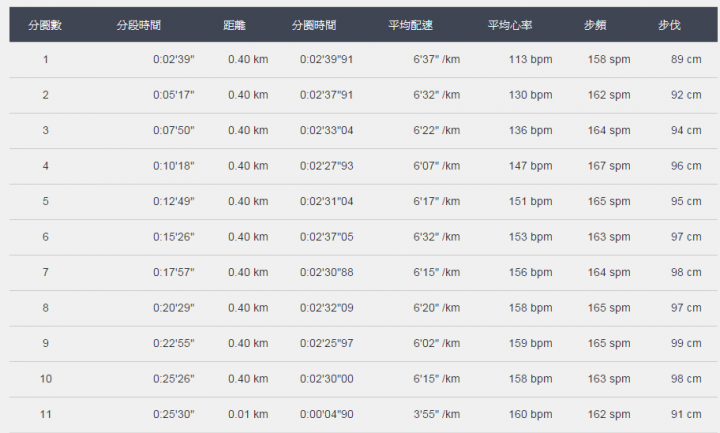Click the 0:07'50" segment time in lap 3
The height and width of the screenshot is (433, 720).
tap(174, 130)
